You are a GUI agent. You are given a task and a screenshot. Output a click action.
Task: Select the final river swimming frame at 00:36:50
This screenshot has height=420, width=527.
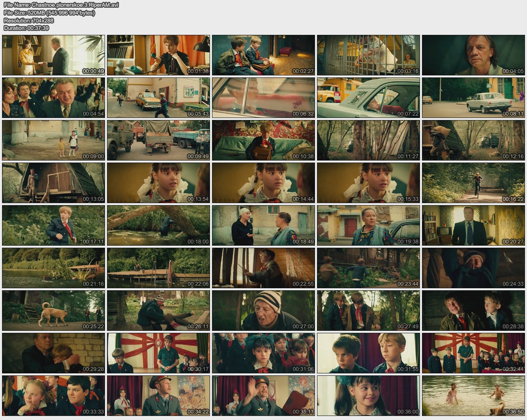point(473,396)
